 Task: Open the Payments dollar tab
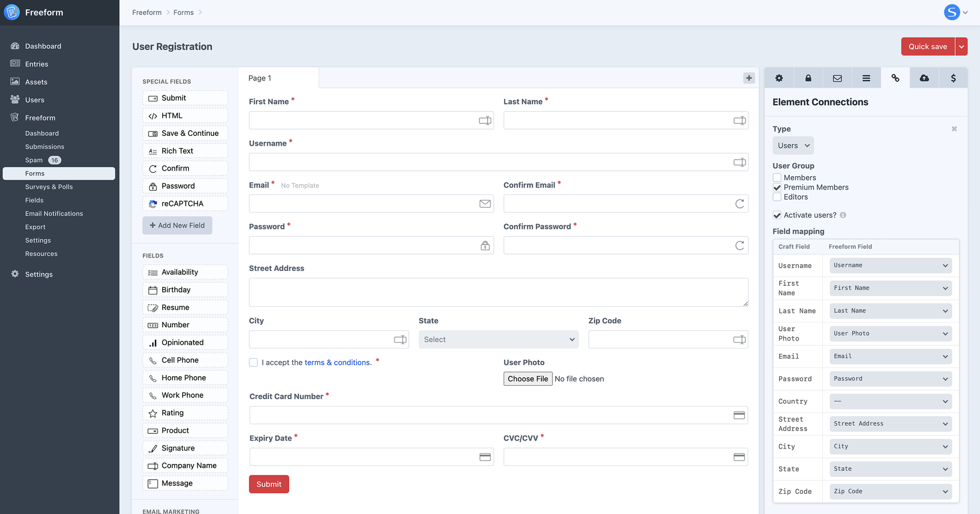click(953, 77)
